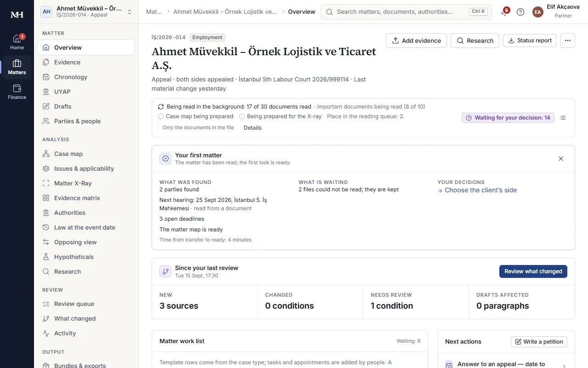Open the help question mark icon
This screenshot has width=588, height=368.
(x=520, y=12)
